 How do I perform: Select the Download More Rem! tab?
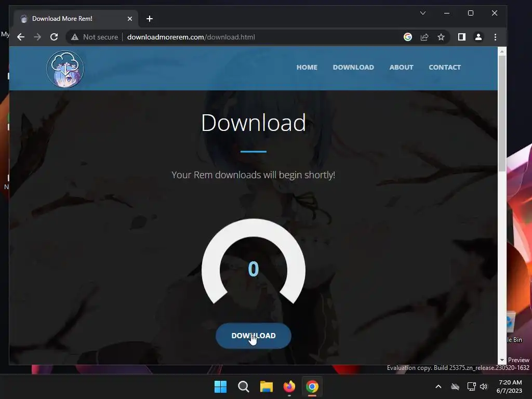point(76,19)
